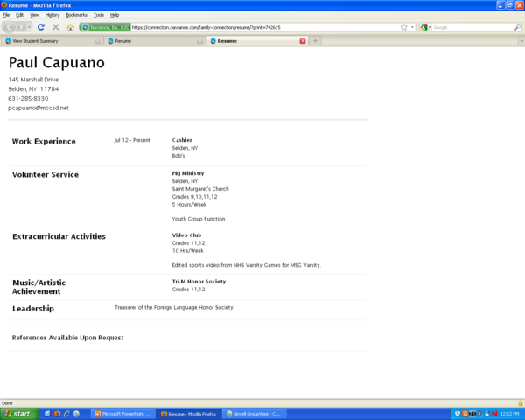Close the View Student Summary tab
The height and width of the screenshot is (420, 525).
97,41
